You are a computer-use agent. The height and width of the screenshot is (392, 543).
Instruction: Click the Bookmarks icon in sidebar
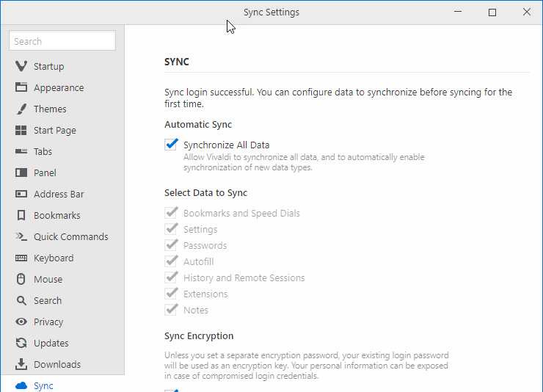point(21,216)
